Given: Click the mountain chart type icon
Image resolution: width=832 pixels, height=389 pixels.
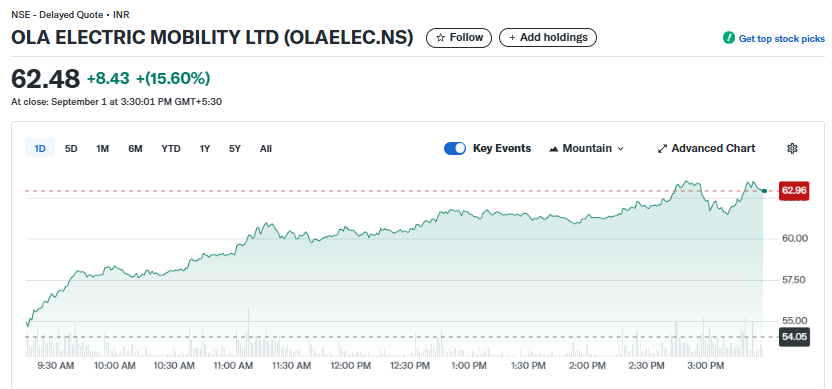Looking at the screenshot, I should [x=554, y=149].
